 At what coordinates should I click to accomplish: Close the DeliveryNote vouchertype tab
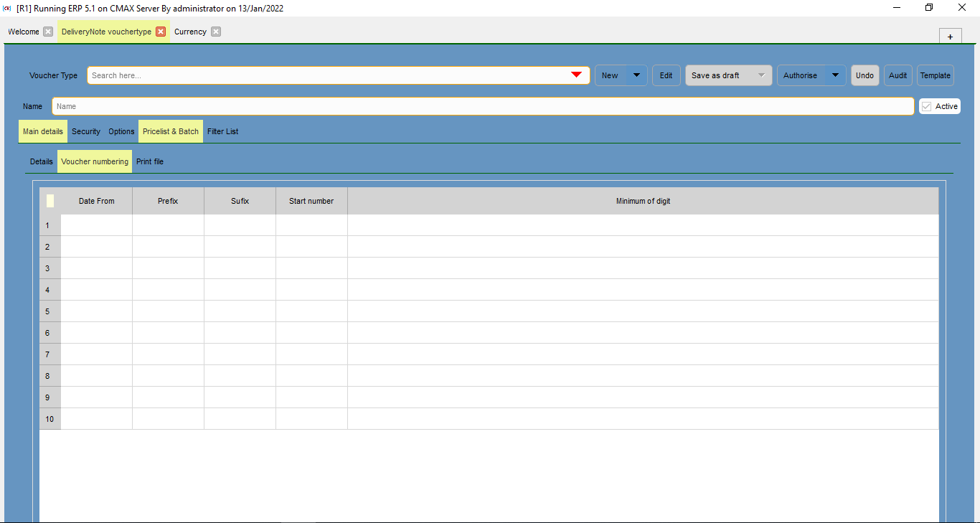click(161, 32)
